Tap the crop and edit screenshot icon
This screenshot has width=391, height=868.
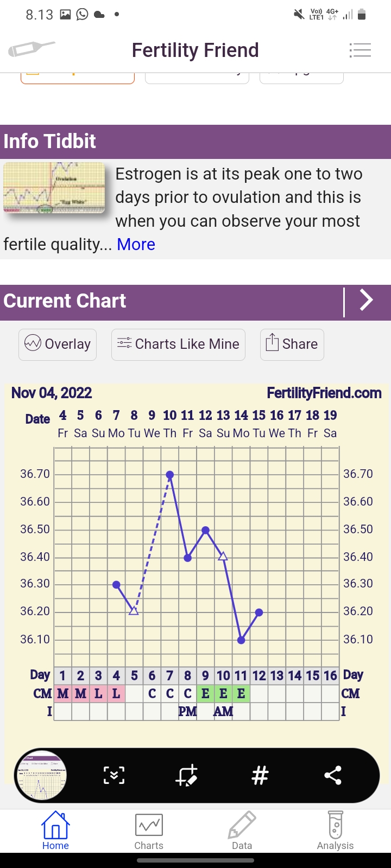click(x=187, y=775)
